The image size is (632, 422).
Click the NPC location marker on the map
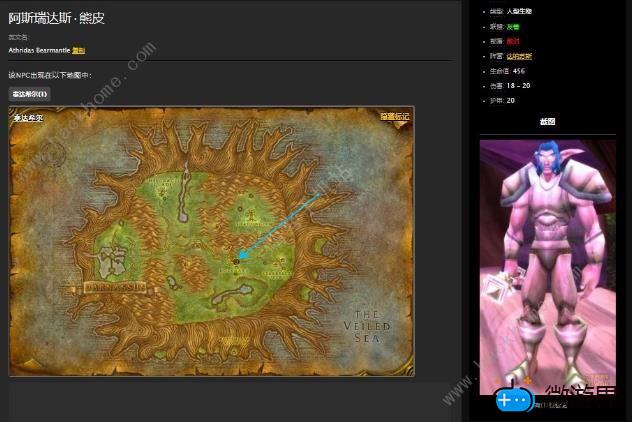[236, 262]
